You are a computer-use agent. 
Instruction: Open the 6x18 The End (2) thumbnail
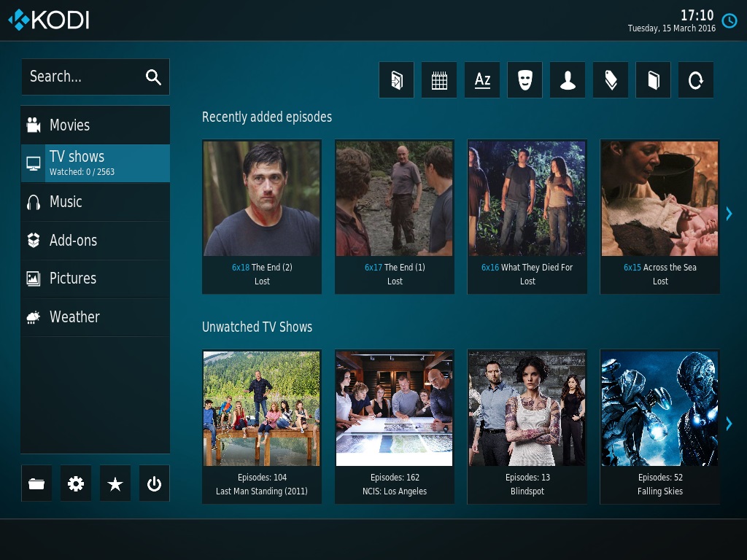tap(262, 198)
